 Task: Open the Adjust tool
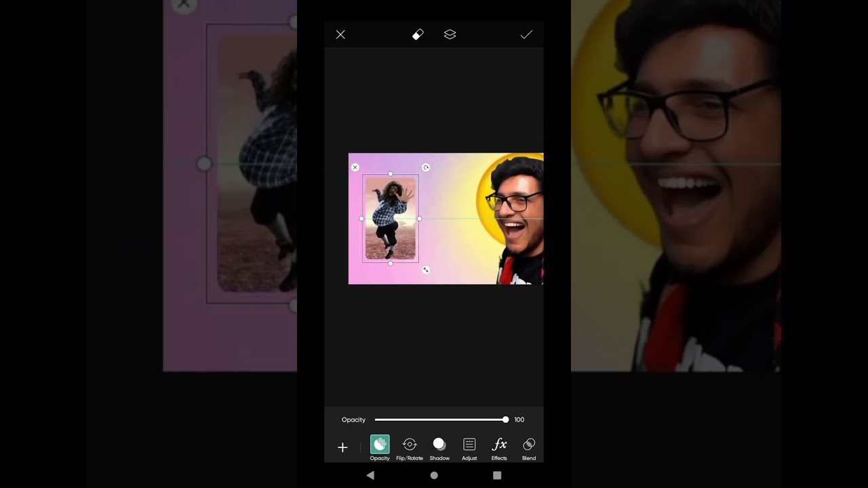click(469, 448)
